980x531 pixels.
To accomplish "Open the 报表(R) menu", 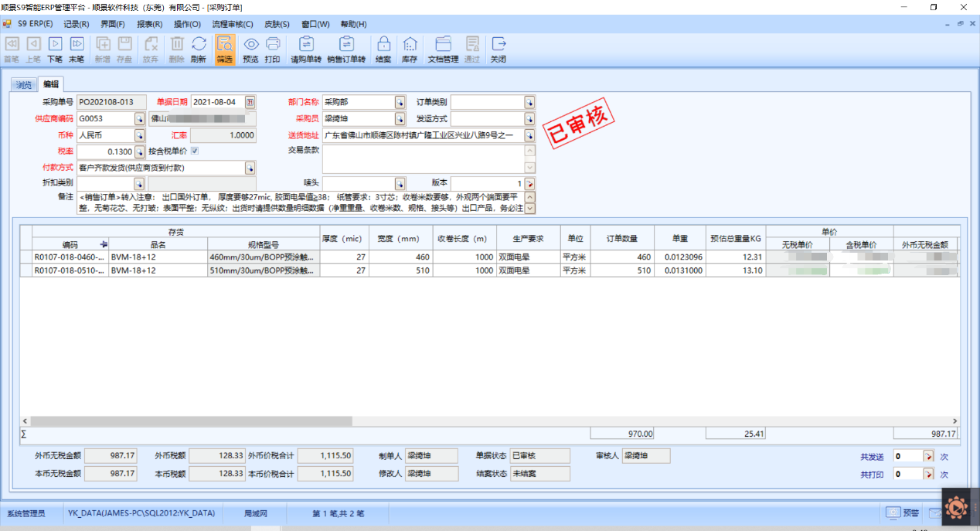I will coord(149,24).
